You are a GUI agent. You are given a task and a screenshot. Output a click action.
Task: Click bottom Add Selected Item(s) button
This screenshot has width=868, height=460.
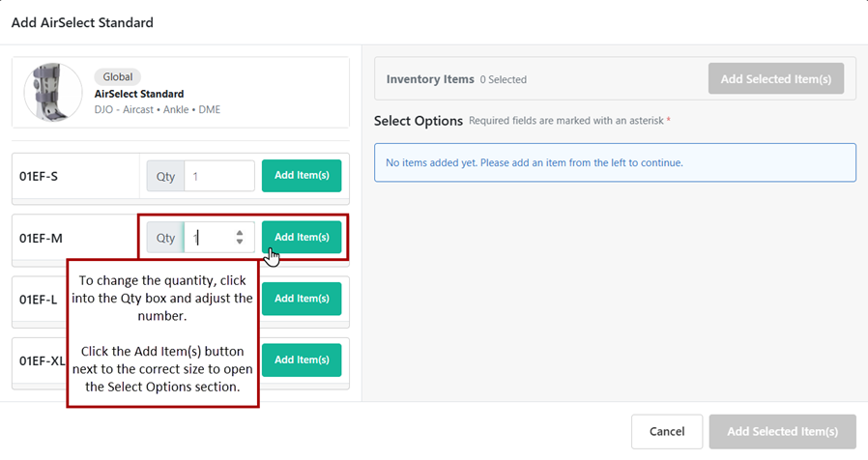[782, 432]
